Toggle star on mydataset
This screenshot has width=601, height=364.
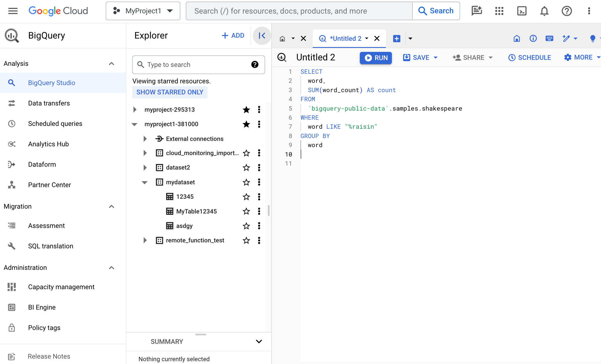(x=246, y=182)
